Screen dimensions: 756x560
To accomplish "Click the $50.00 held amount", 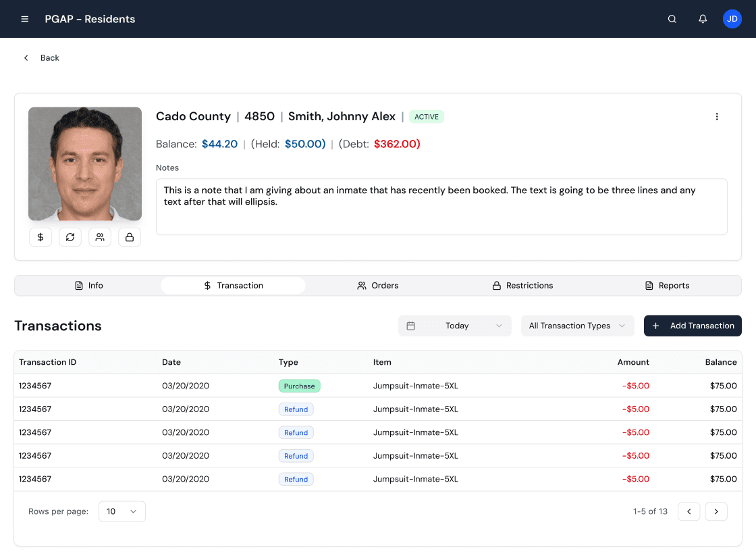I will 305,144.
